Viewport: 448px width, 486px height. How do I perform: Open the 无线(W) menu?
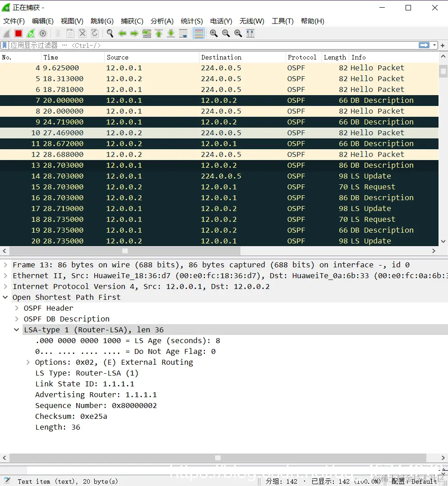[252, 21]
